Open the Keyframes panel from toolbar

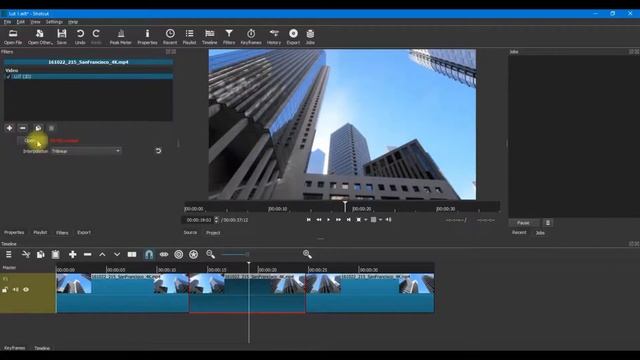[x=251, y=36]
